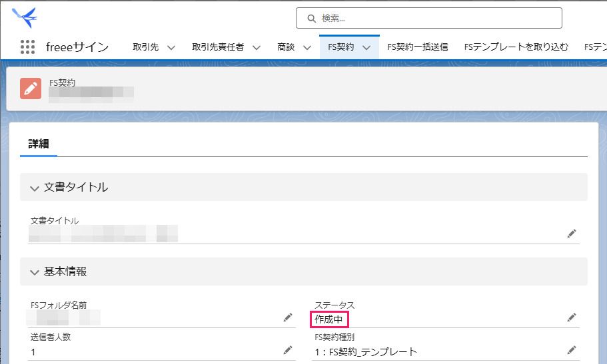Click the blurred 文書タイトル value
Image resolution: width=607 pixels, height=364 pixels.
(103, 234)
